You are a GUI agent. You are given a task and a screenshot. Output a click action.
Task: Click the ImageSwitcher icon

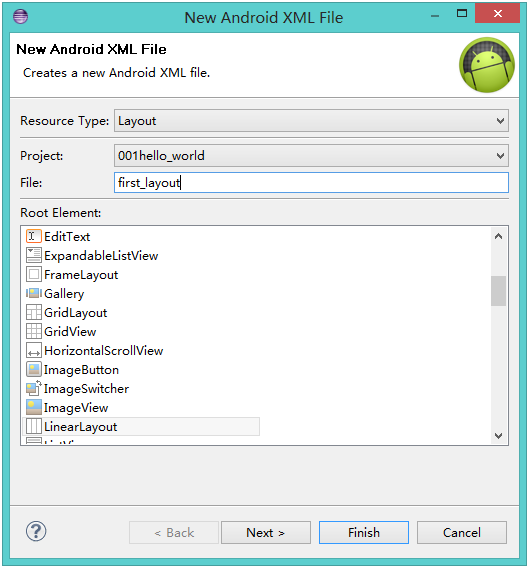pos(34,389)
